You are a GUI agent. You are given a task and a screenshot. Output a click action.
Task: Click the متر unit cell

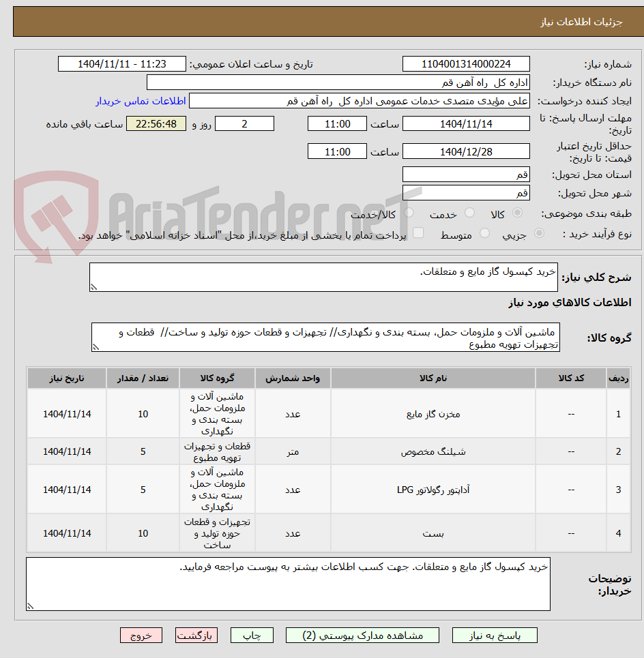[293, 451]
